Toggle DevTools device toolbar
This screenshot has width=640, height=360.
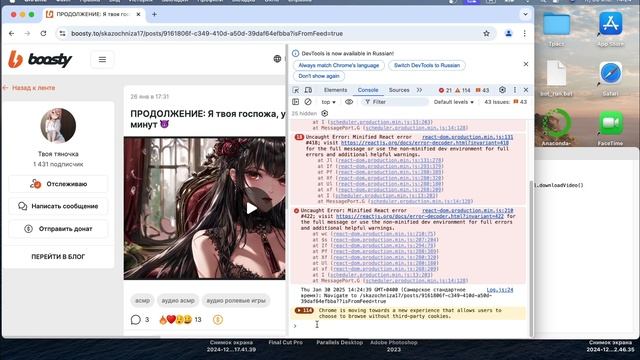click(308, 90)
